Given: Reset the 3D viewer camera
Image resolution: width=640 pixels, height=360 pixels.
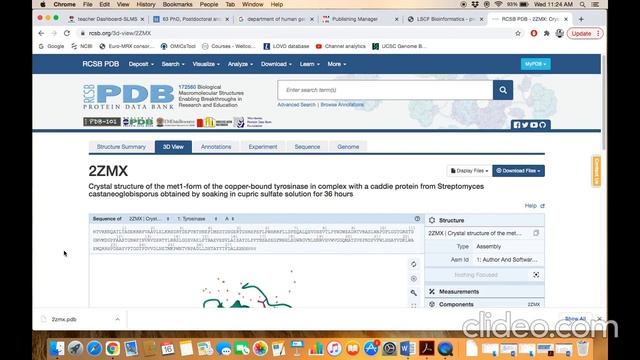Looking at the screenshot, I should coord(413,264).
